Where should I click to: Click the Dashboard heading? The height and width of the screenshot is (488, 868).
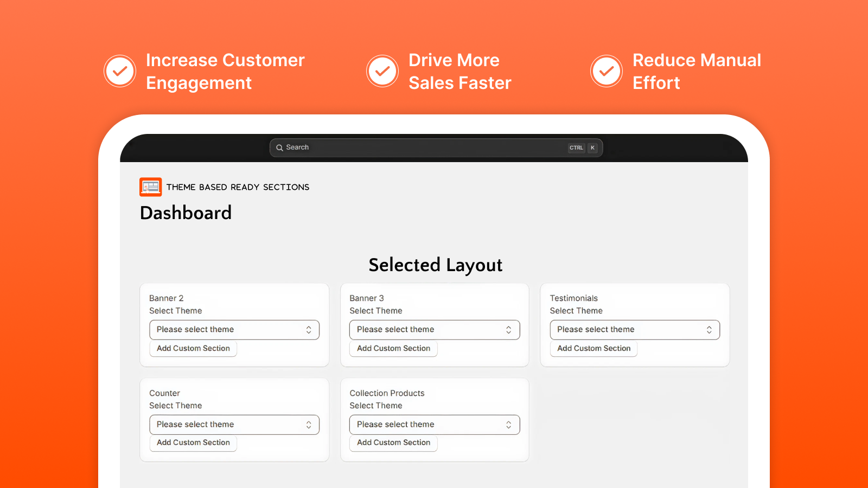(186, 213)
